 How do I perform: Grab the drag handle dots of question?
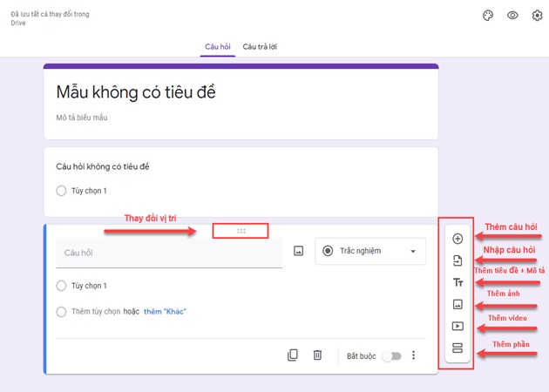tap(241, 231)
